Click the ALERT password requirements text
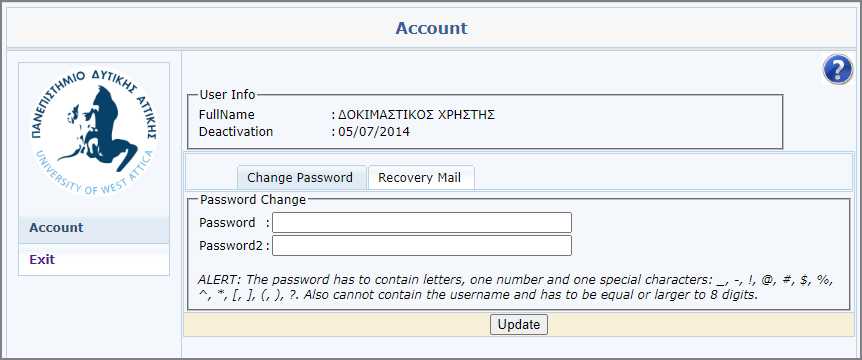The width and height of the screenshot is (862, 360). pos(515,287)
